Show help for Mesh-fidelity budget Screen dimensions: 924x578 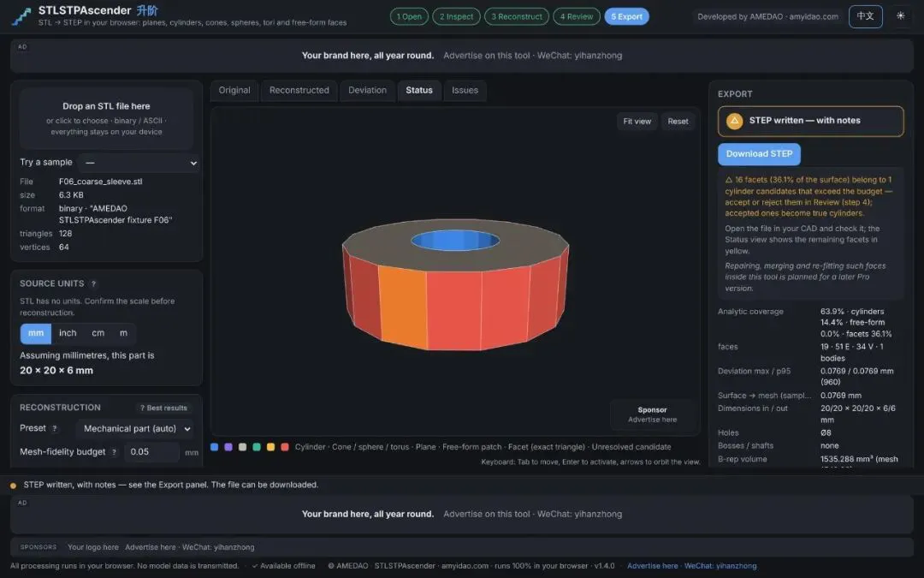click(x=114, y=452)
